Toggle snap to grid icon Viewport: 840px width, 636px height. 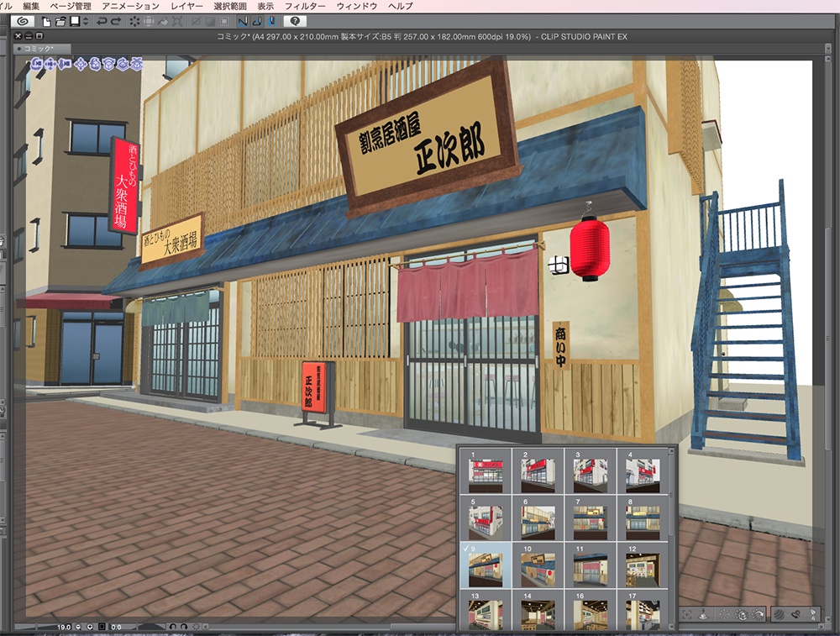tap(272, 20)
